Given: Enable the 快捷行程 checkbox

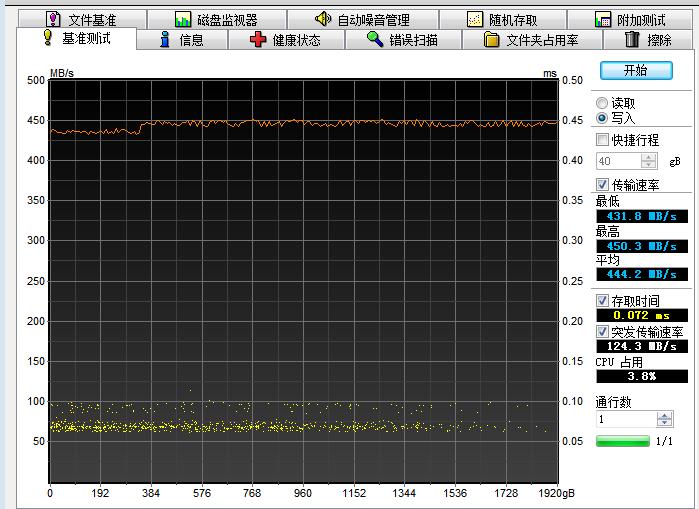Looking at the screenshot, I should point(602,140).
